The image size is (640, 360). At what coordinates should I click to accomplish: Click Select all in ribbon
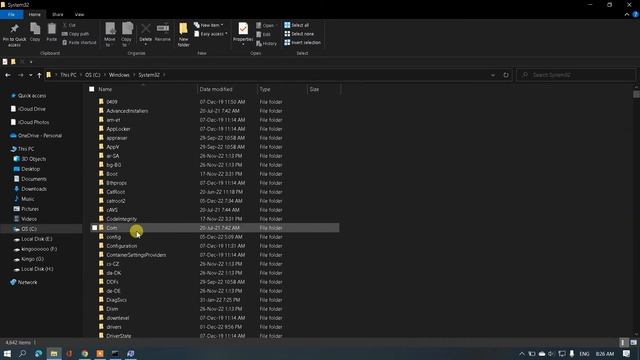tap(297, 25)
